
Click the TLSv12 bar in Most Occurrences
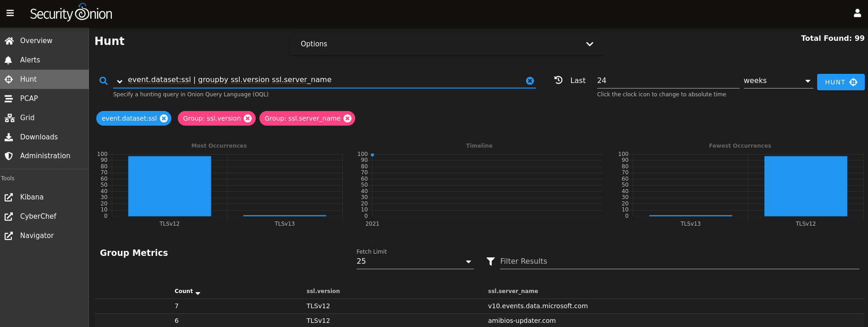point(170,186)
